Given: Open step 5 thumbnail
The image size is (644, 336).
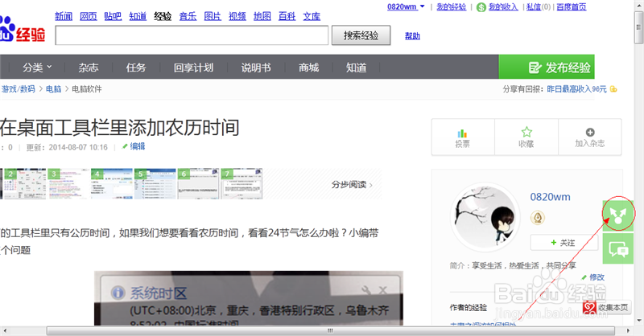Looking at the screenshot, I should tap(155, 183).
